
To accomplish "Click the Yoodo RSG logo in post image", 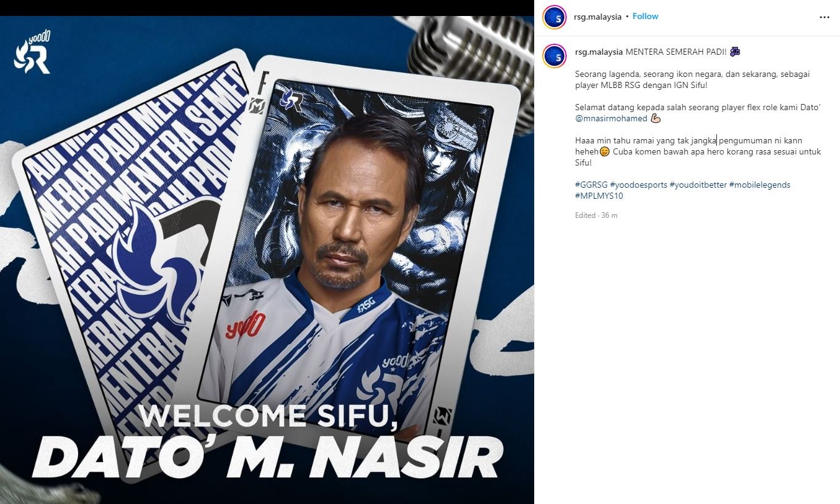I will pyautogui.click(x=33, y=54).
